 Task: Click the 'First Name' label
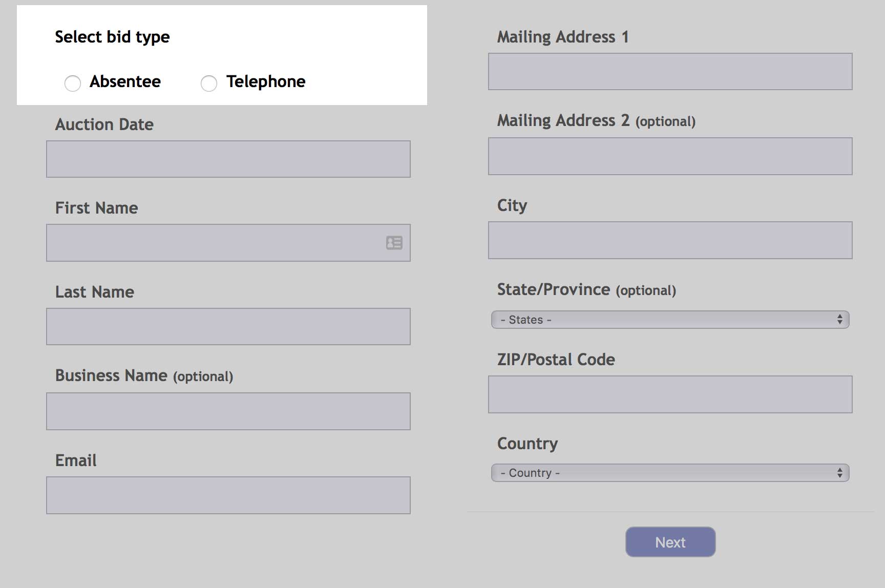97,208
